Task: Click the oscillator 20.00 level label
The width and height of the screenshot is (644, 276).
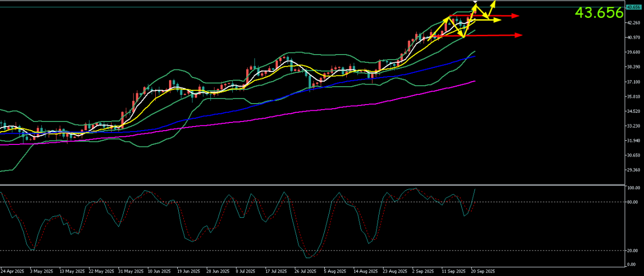Action: point(633,250)
